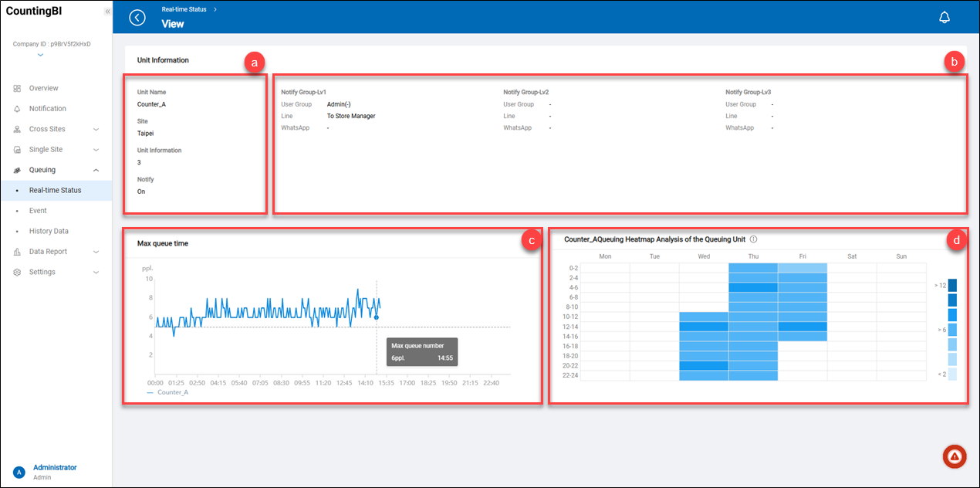The image size is (980, 488).
Task: Click the Real-time Status breadcrumb link
Action: (184, 9)
